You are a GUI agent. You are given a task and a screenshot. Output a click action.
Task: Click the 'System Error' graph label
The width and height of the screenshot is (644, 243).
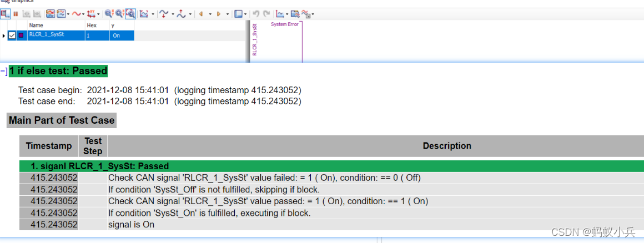[285, 24]
